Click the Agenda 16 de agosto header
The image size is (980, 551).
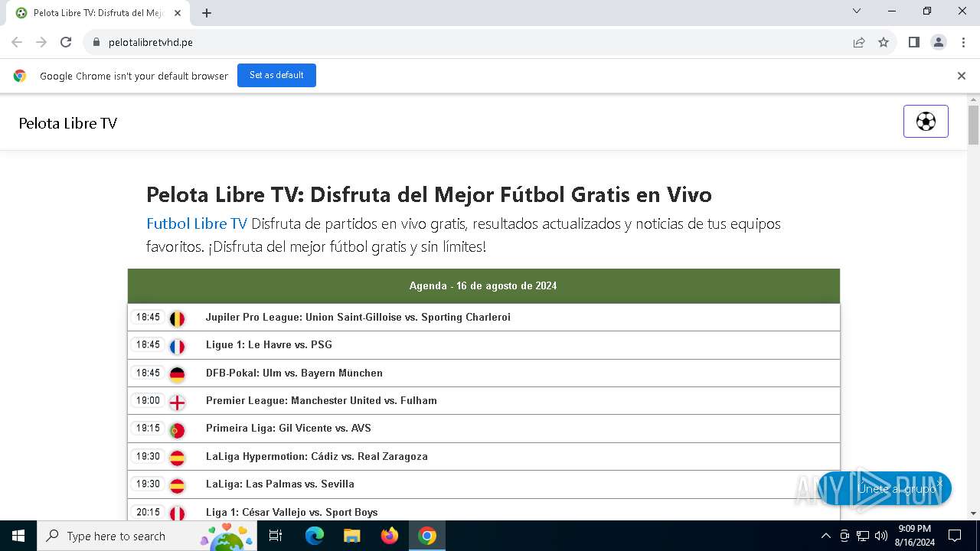pos(484,286)
